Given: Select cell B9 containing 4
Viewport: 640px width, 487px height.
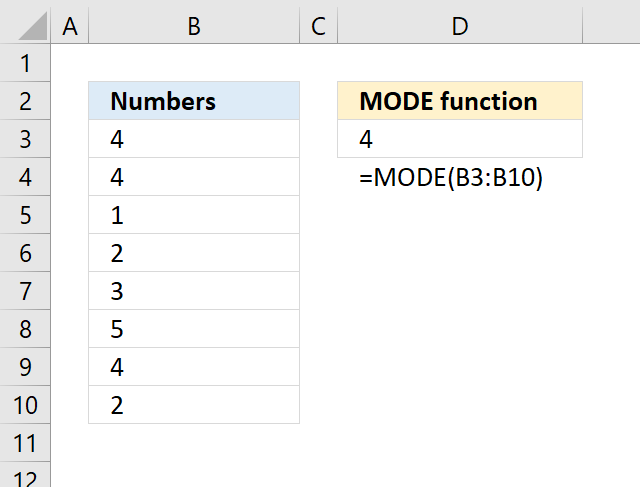Looking at the screenshot, I should (194, 367).
